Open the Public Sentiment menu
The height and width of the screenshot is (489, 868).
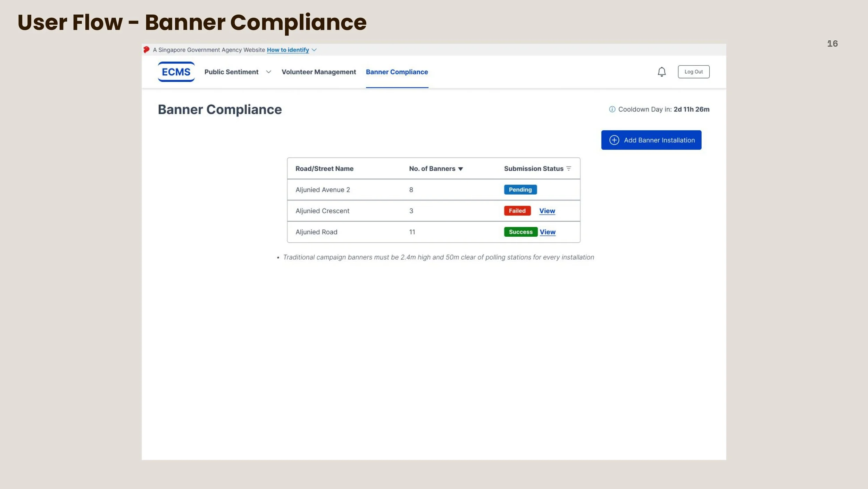point(231,72)
